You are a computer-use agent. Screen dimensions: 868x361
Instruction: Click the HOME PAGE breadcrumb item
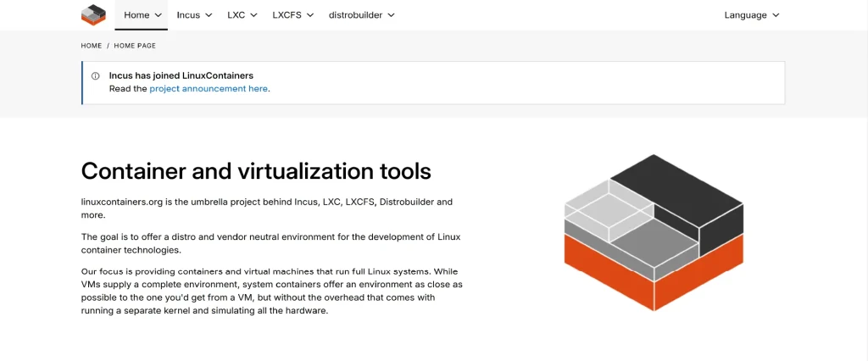[135, 46]
